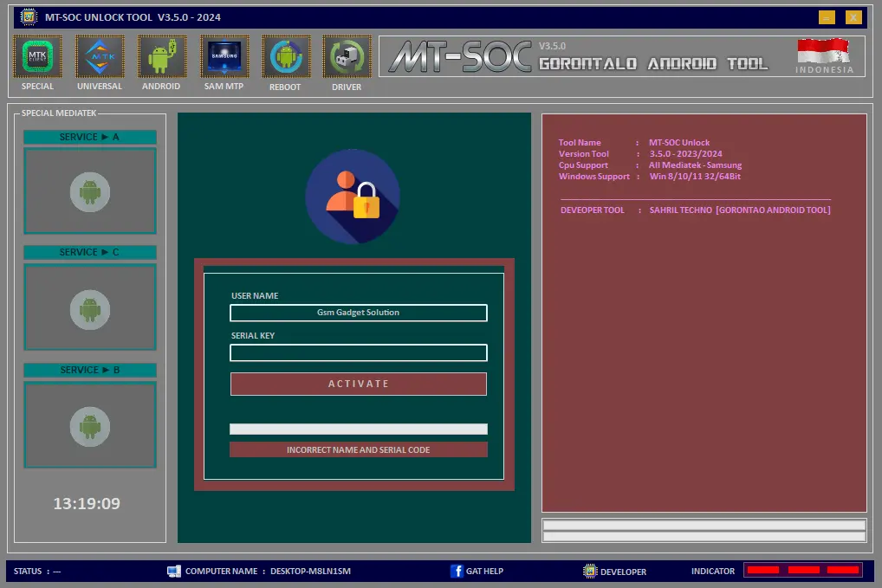The image size is (882, 588).
Task: Click the Facebook icon beside GAT HELP
Action: pyautogui.click(x=457, y=572)
